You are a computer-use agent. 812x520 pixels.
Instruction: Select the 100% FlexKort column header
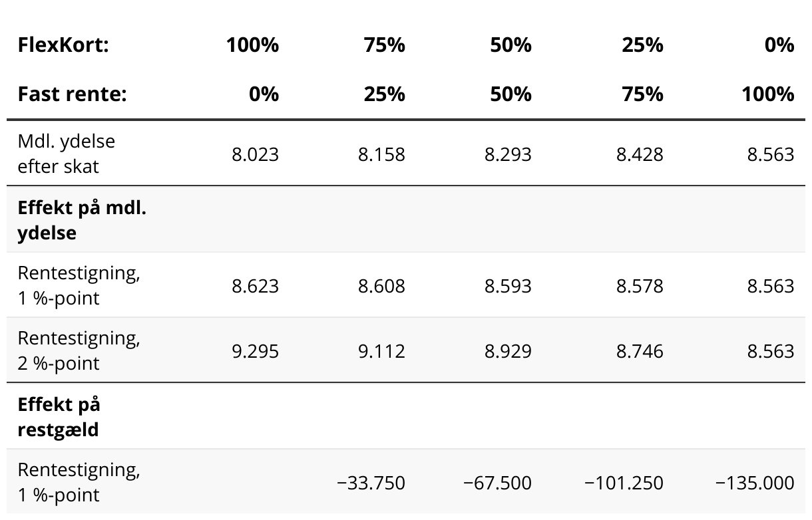click(252, 45)
